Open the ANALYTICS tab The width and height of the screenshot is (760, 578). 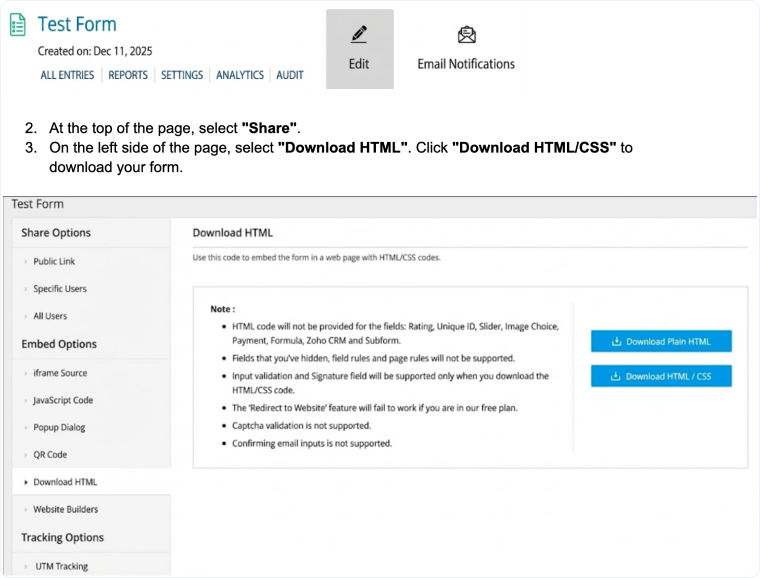240,75
